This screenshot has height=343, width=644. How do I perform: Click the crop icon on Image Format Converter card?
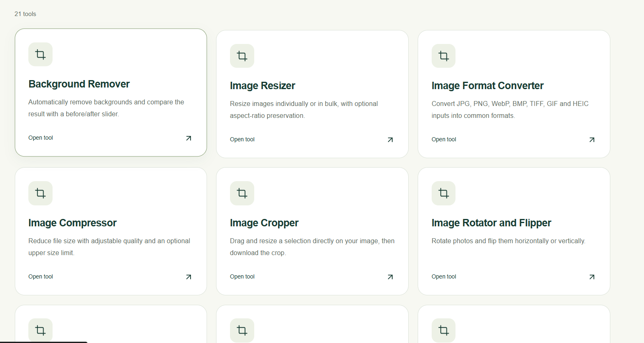click(444, 56)
